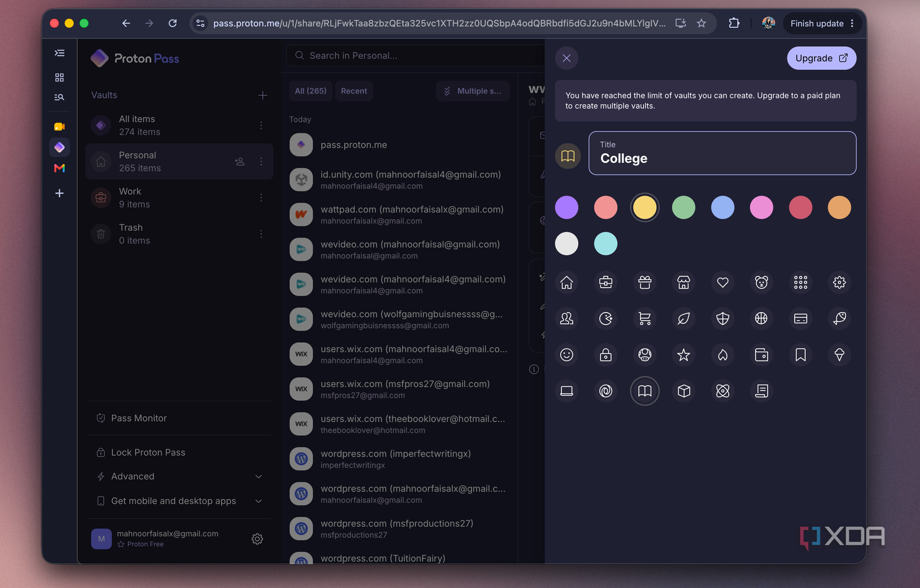Select the storefront vault icon
The image size is (920, 588).
[684, 283]
